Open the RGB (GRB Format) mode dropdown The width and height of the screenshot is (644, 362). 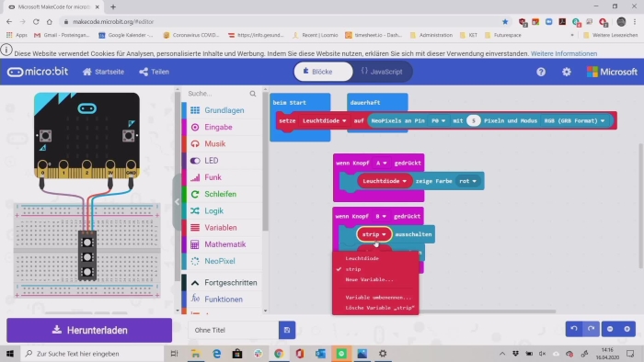pos(574,121)
